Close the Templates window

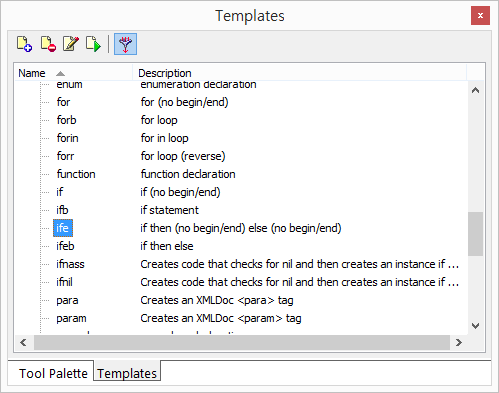(x=480, y=16)
